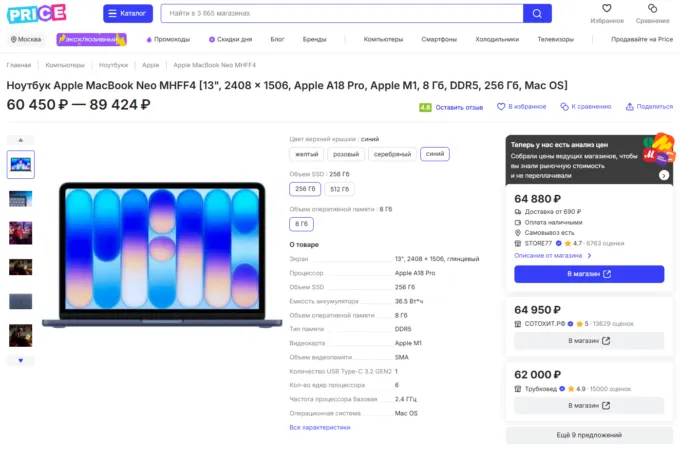
Task: Select 8 Гб RAM option
Action: pyautogui.click(x=301, y=224)
